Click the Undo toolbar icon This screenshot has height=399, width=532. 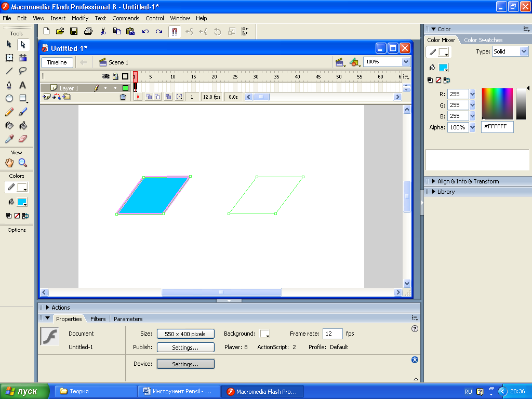(145, 32)
